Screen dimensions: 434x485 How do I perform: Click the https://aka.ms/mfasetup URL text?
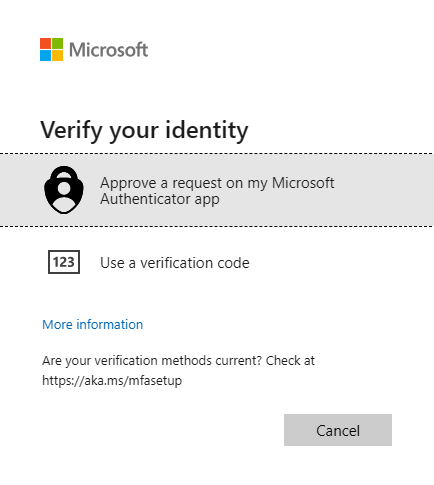(x=112, y=381)
